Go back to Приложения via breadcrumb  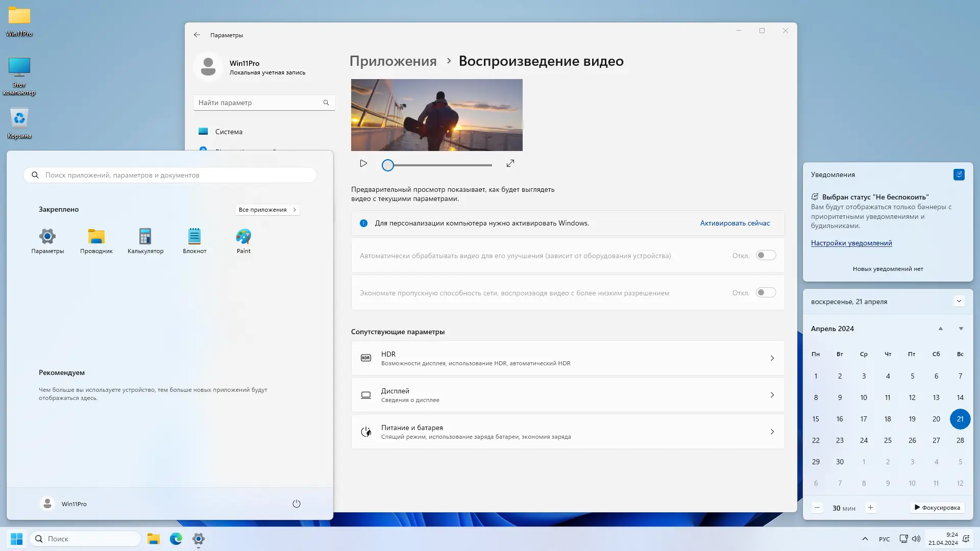[x=393, y=61]
